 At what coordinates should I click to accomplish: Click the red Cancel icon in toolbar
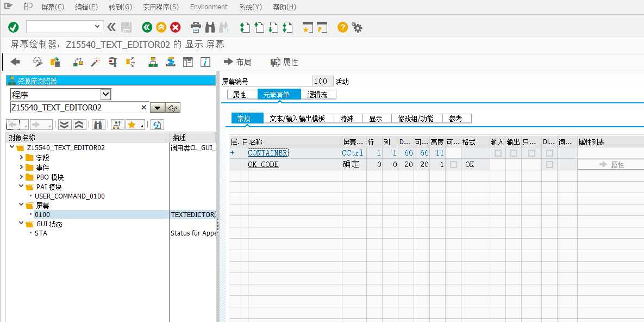point(176,28)
